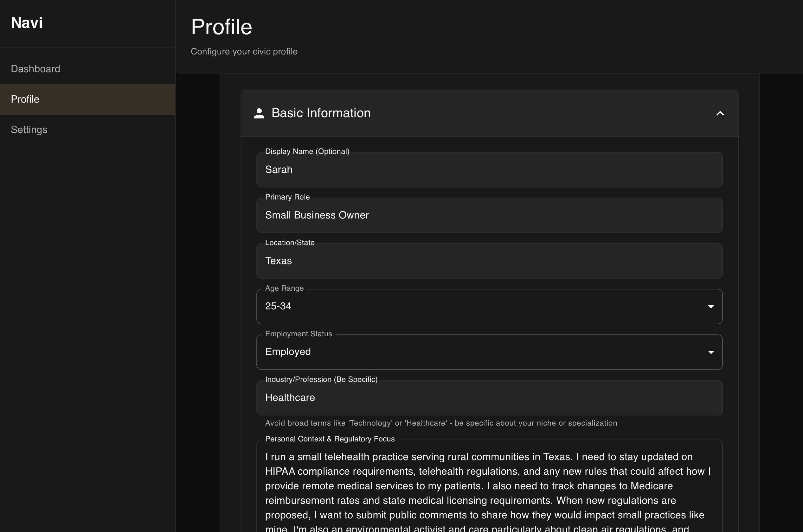Open Settings from the sidebar
803x532 pixels.
point(29,130)
